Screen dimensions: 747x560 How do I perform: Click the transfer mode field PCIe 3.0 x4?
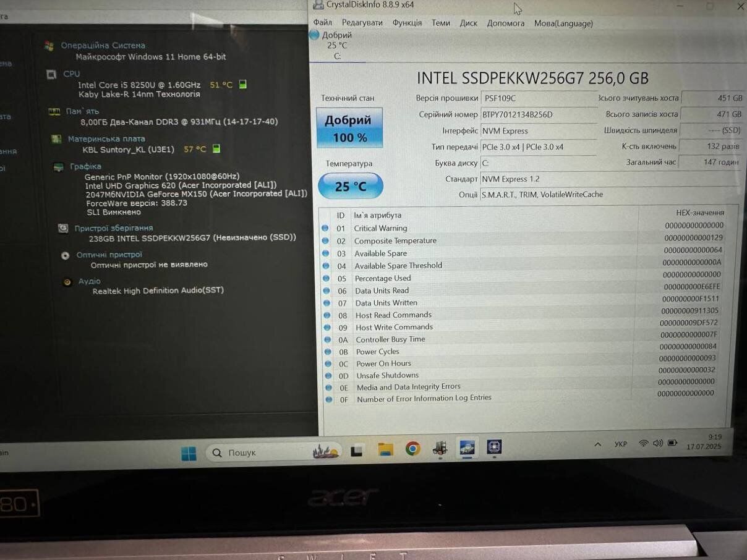539,147
